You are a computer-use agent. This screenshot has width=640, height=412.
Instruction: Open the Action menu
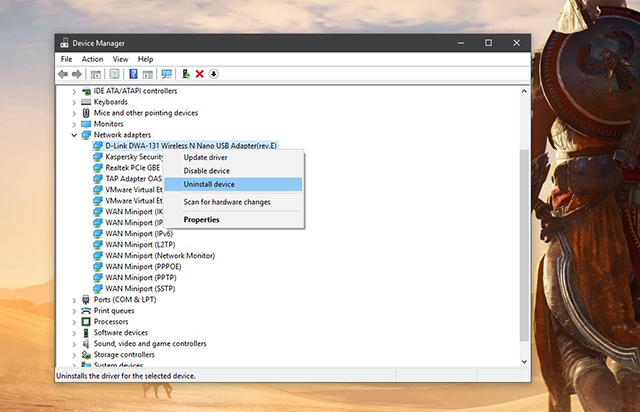click(92, 59)
